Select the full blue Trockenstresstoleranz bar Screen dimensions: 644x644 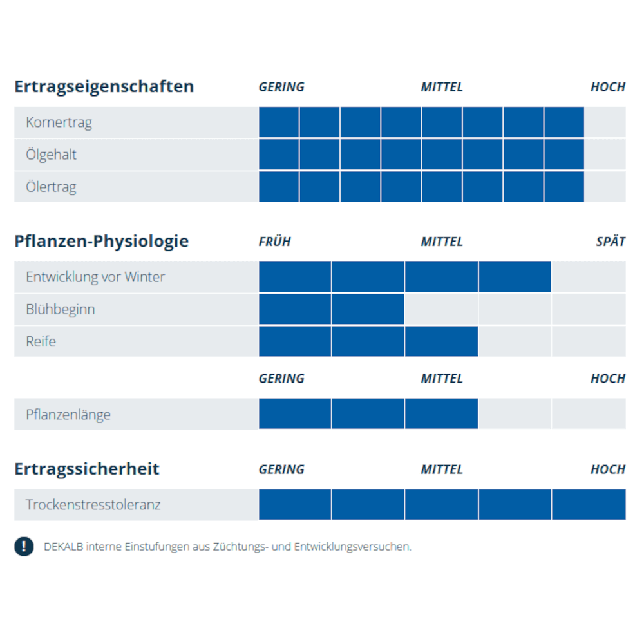coord(442,504)
